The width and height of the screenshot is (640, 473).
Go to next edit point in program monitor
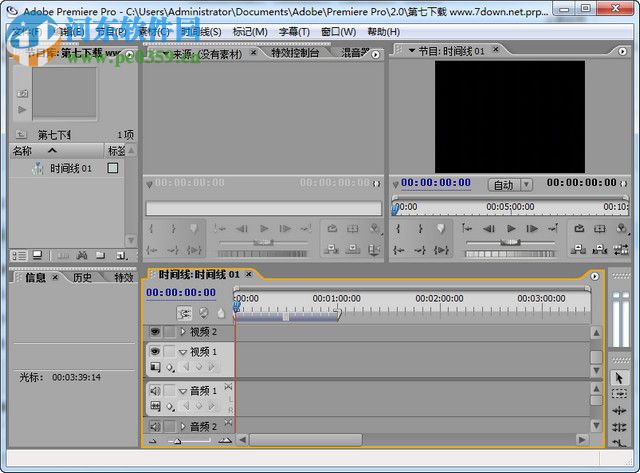point(553,229)
